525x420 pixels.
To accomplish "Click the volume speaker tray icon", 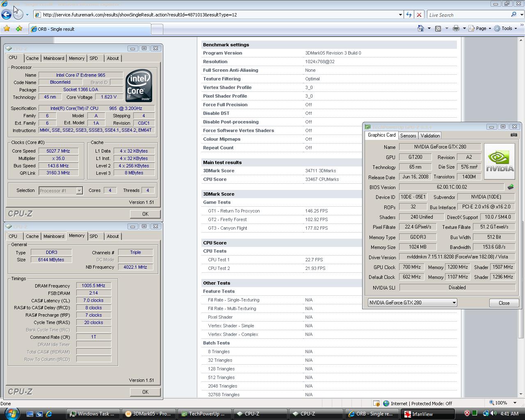I will pos(494,413).
